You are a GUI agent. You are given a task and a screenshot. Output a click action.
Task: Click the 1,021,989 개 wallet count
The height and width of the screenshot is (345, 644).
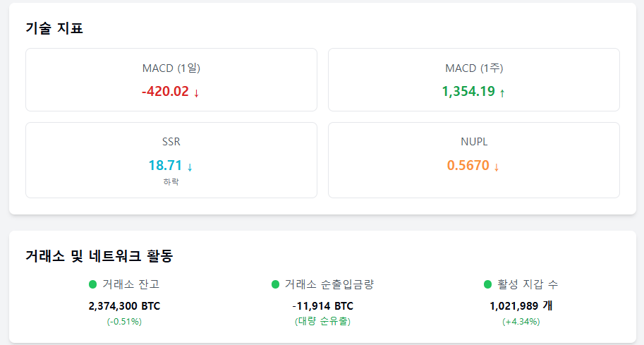pyautogui.click(x=521, y=306)
